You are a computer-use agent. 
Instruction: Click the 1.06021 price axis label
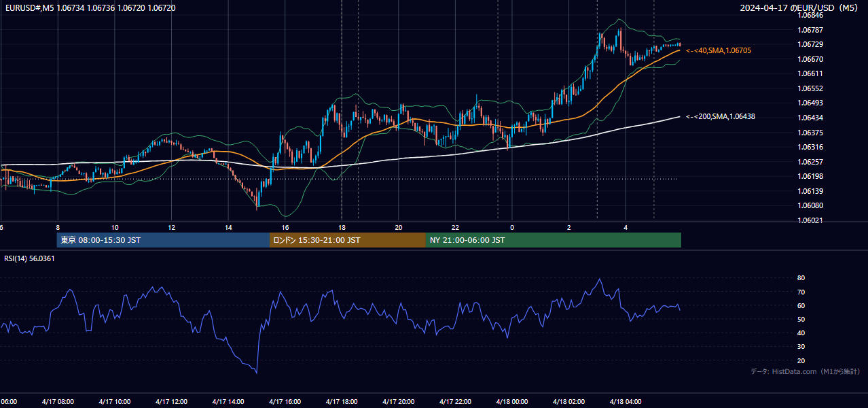pos(810,220)
